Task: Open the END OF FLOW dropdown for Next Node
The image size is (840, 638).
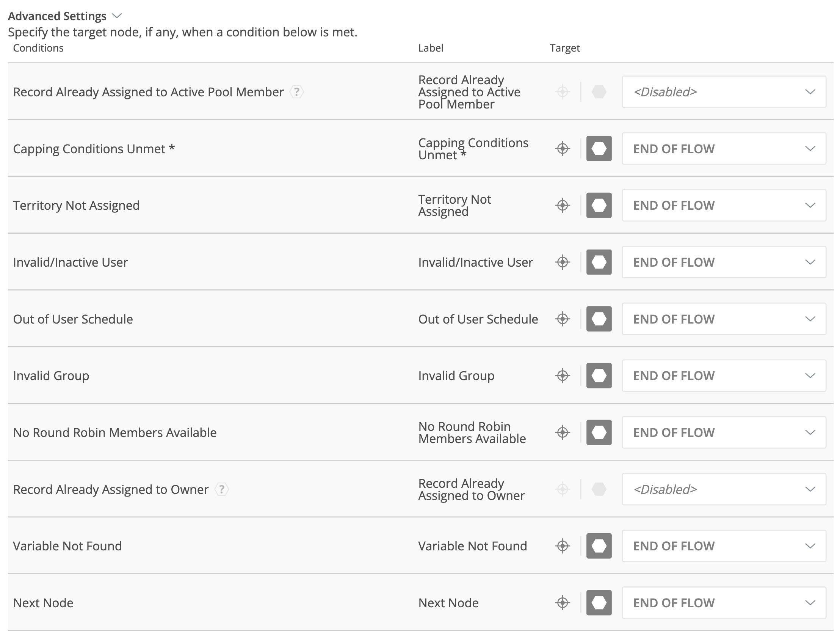Action: 723,603
